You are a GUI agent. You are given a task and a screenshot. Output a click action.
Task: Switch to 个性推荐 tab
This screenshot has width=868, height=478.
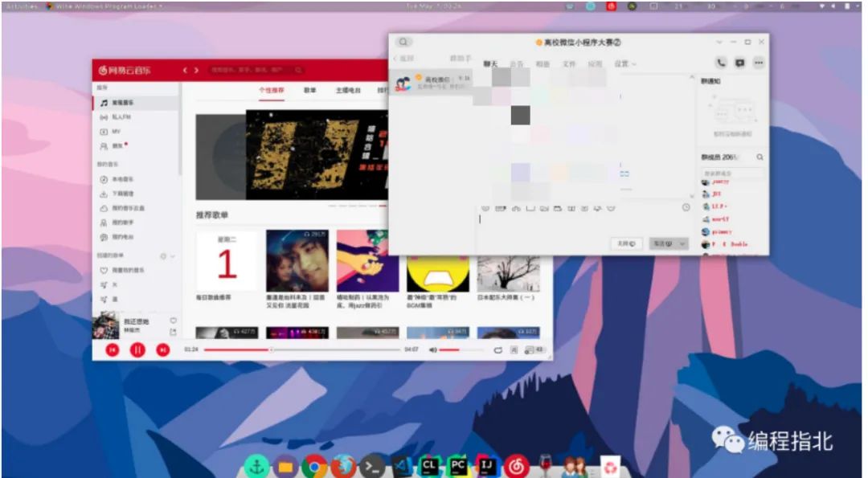click(x=272, y=90)
